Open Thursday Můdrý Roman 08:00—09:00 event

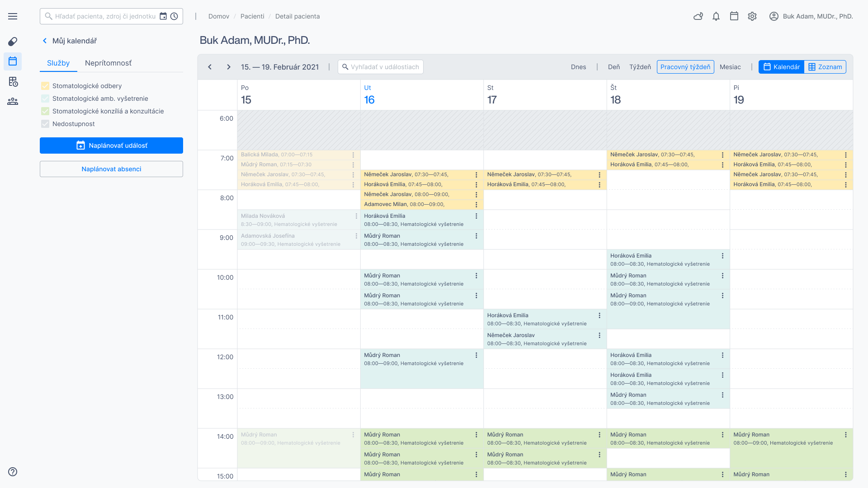[x=668, y=310]
